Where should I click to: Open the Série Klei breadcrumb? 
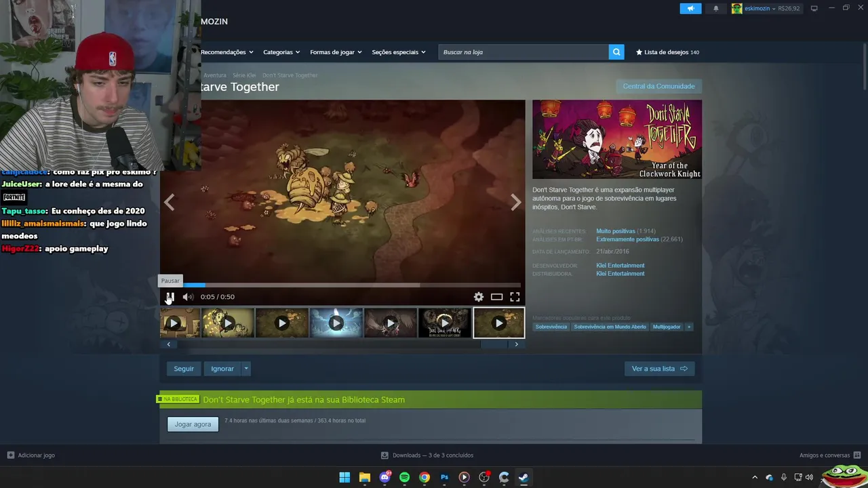(244, 75)
